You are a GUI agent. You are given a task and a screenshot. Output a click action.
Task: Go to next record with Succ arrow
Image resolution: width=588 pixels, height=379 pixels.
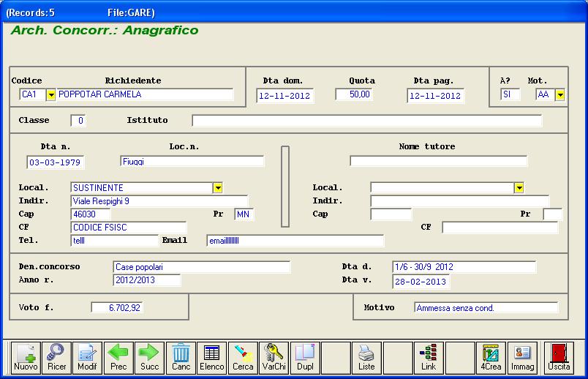click(150, 358)
